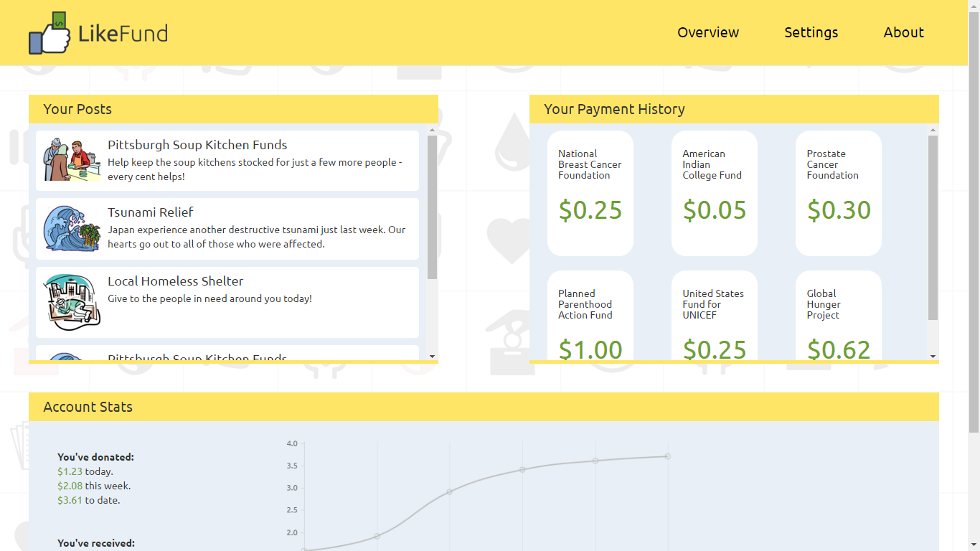
Task: Click the 4.0 y-axis label on chart
Action: click(x=292, y=443)
